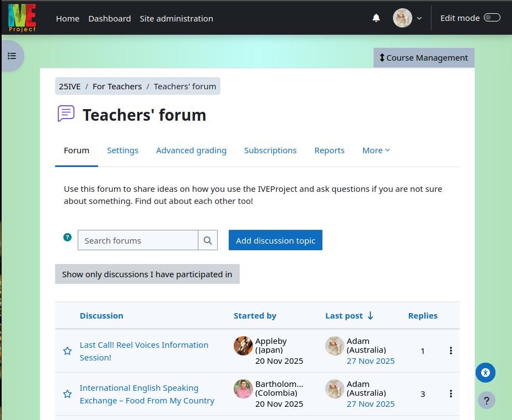Open the accessibility tool icon
Viewport: 512px width, 420px height.
point(485,373)
